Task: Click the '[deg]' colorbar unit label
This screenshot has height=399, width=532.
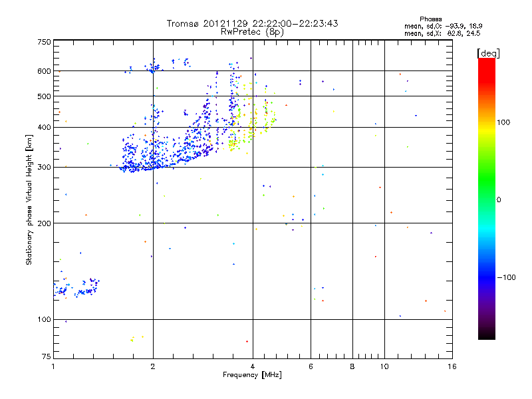Action: tap(488, 53)
